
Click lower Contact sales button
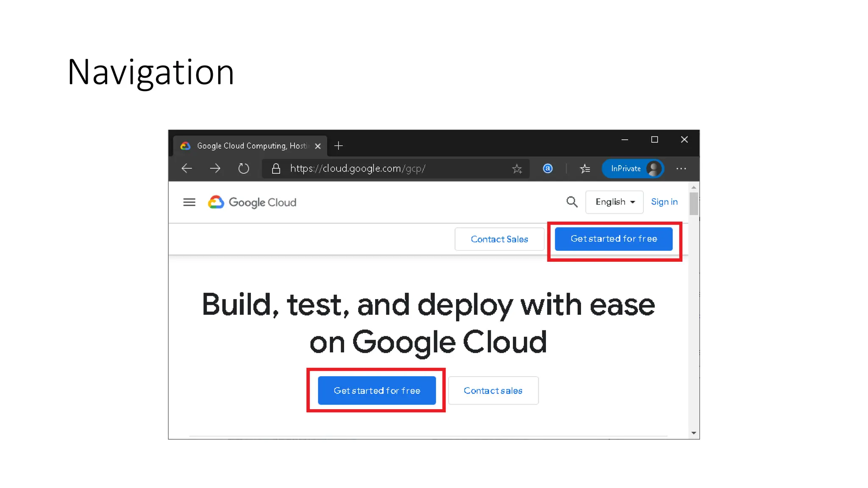493,391
